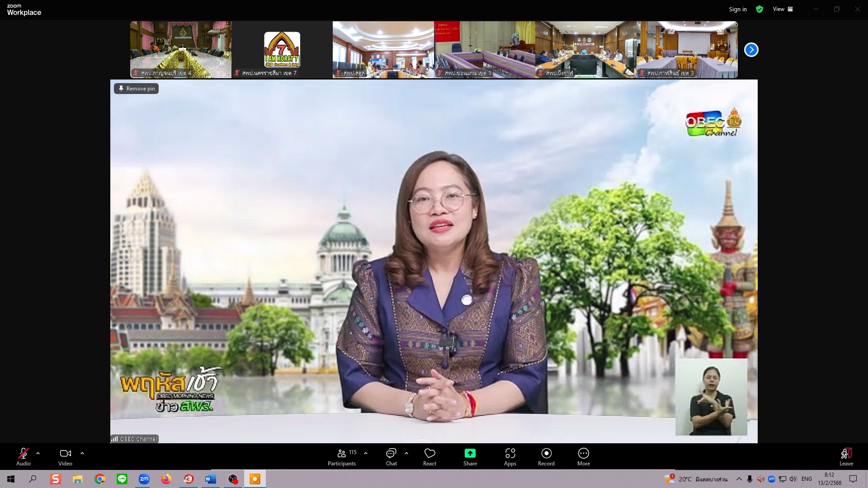
Task: Click the Remove pin button
Action: click(136, 88)
